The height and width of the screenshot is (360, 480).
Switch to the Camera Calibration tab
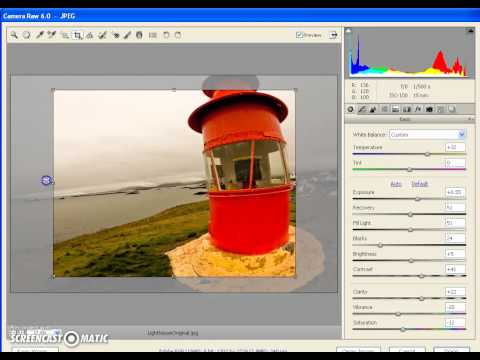click(x=429, y=109)
